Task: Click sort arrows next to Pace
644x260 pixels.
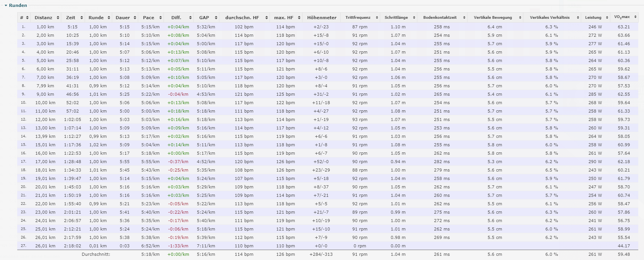Action: (x=160, y=18)
